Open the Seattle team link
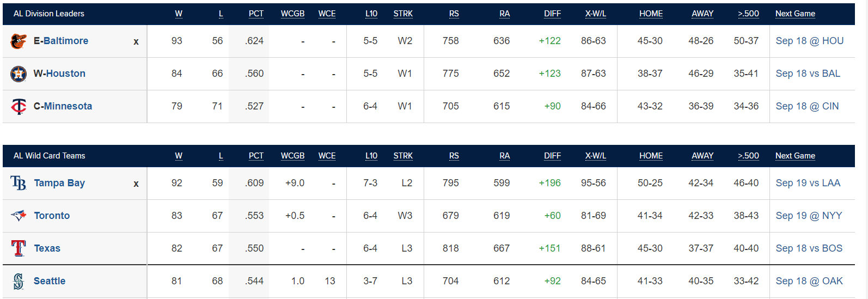The image size is (868, 299). point(50,281)
